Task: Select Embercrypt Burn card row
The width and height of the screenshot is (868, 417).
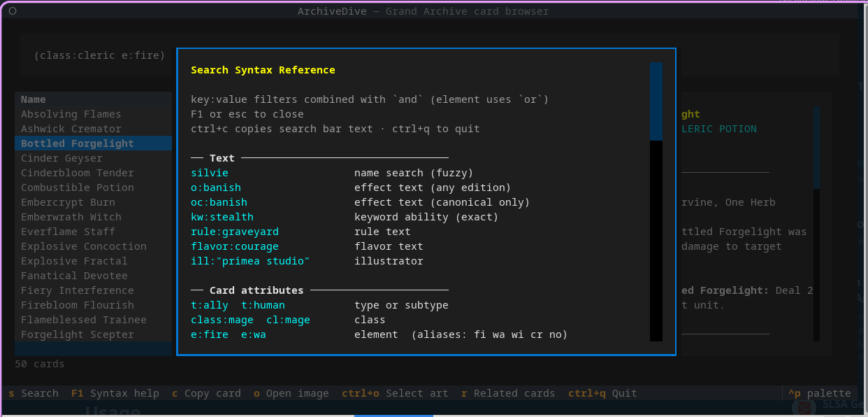Action: [x=93, y=202]
